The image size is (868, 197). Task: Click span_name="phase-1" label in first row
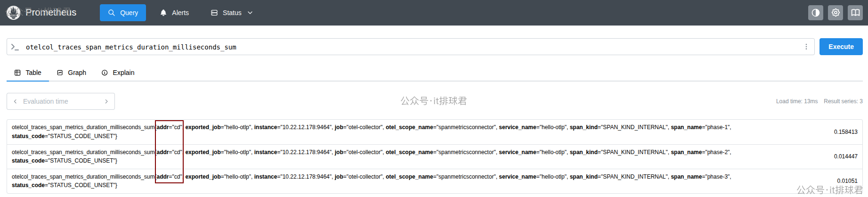pos(700,127)
